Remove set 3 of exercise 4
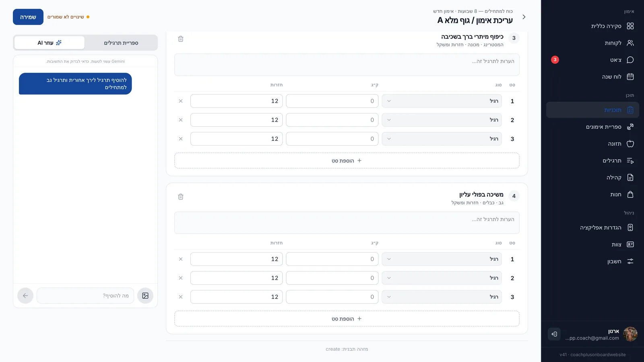This screenshot has width=644, height=362. pyautogui.click(x=181, y=297)
